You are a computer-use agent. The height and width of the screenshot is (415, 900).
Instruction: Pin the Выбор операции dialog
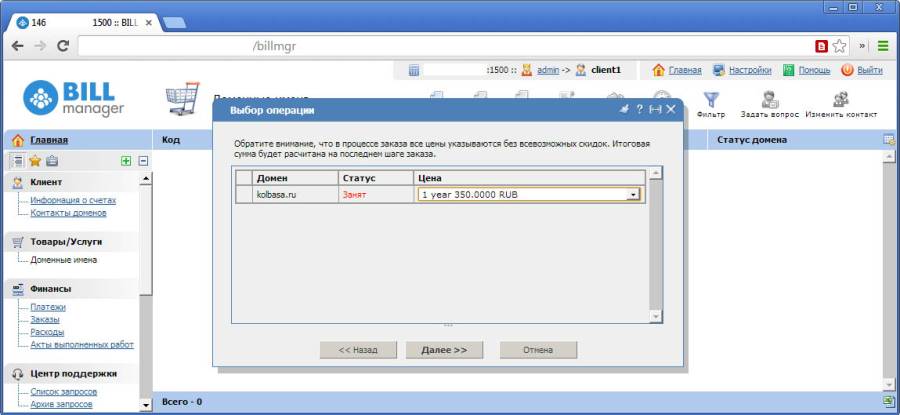point(624,110)
